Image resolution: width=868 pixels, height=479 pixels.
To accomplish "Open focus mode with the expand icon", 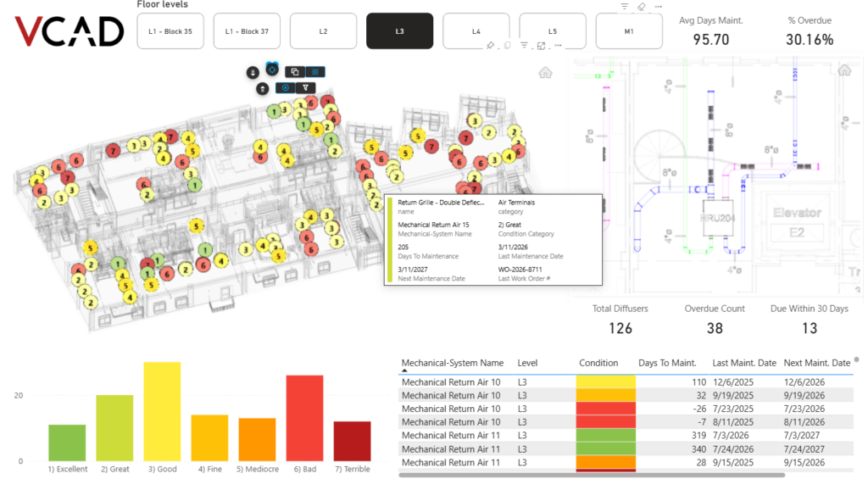I will pos(542,46).
